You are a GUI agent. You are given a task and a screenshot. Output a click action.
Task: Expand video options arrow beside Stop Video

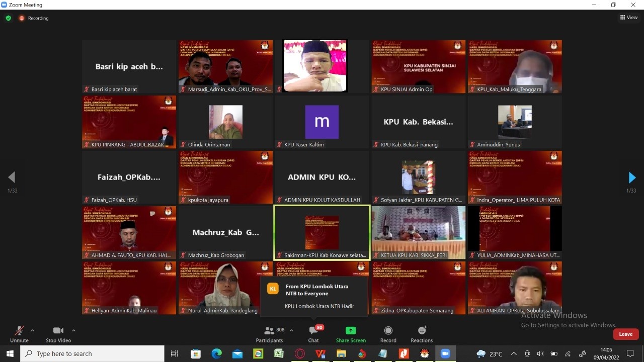pos(73,330)
